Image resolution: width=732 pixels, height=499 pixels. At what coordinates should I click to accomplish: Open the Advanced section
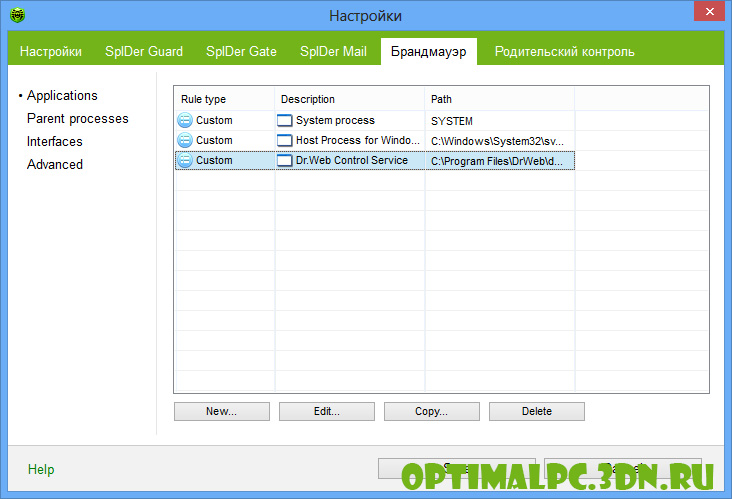55,164
